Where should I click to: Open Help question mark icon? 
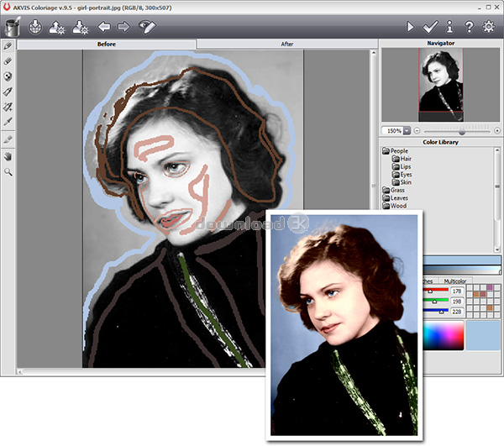(x=470, y=27)
